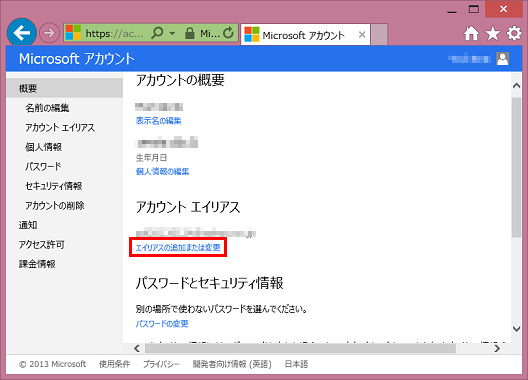Open 名前の編集 in sidebar
Viewport: 528px width, 380px height.
47,108
